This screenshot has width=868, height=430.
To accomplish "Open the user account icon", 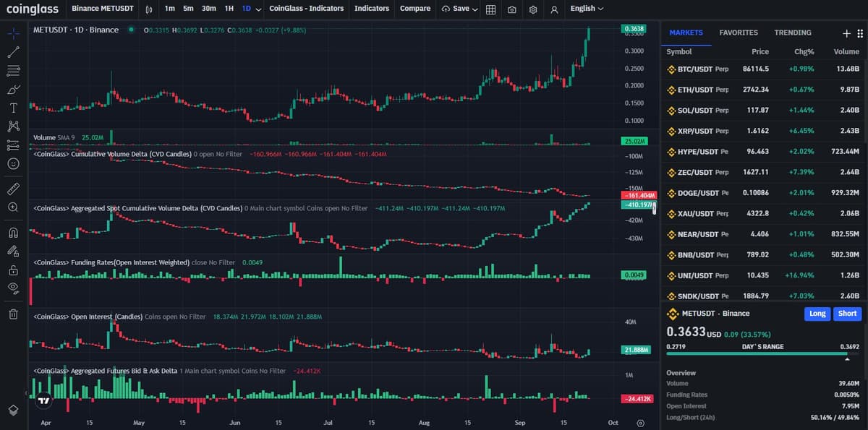I will coord(554,9).
